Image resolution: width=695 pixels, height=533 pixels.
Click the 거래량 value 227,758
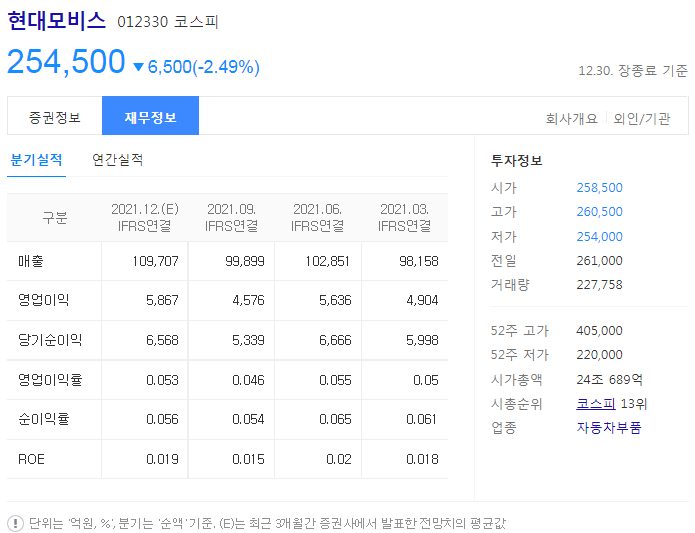point(599,284)
